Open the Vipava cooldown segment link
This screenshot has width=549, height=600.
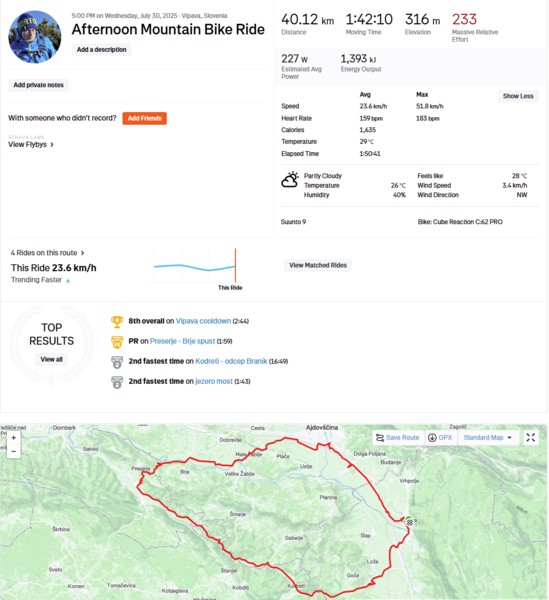(x=203, y=321)
